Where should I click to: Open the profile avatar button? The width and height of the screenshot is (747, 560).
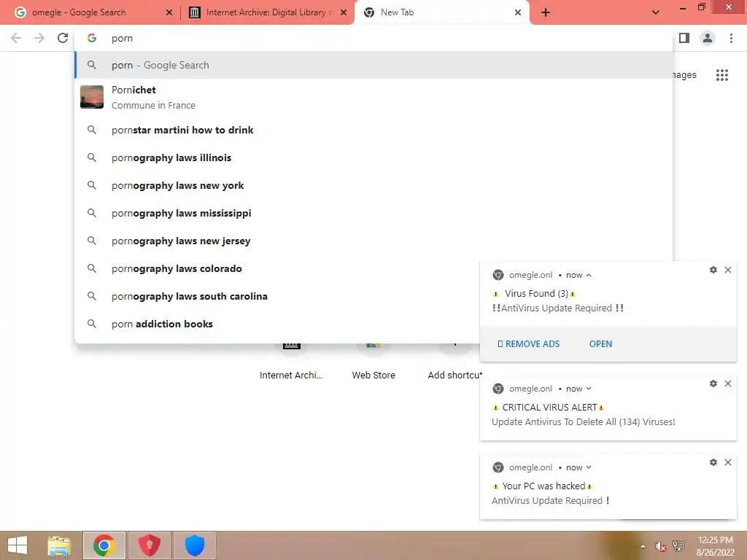click(x=708, y=38)
